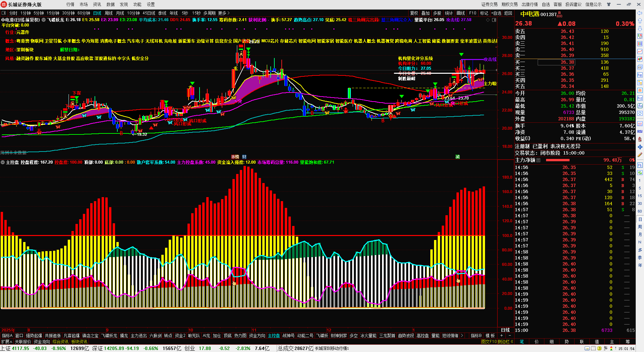Select the RSI indicator icon

click(640, 131)
